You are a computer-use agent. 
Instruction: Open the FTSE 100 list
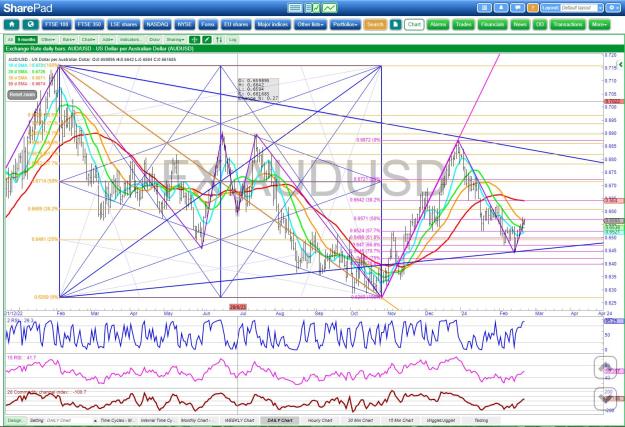pyautogui.click(x=57, y=24)
